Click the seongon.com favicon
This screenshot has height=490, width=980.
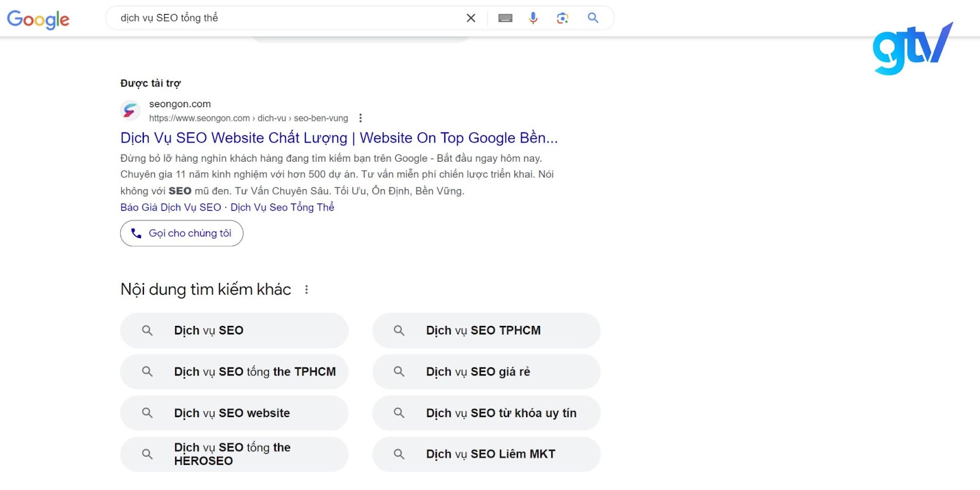coord(130,110)
